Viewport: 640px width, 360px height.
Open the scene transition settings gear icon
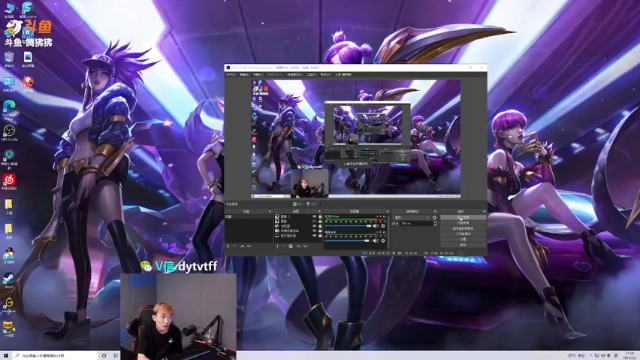434,218
